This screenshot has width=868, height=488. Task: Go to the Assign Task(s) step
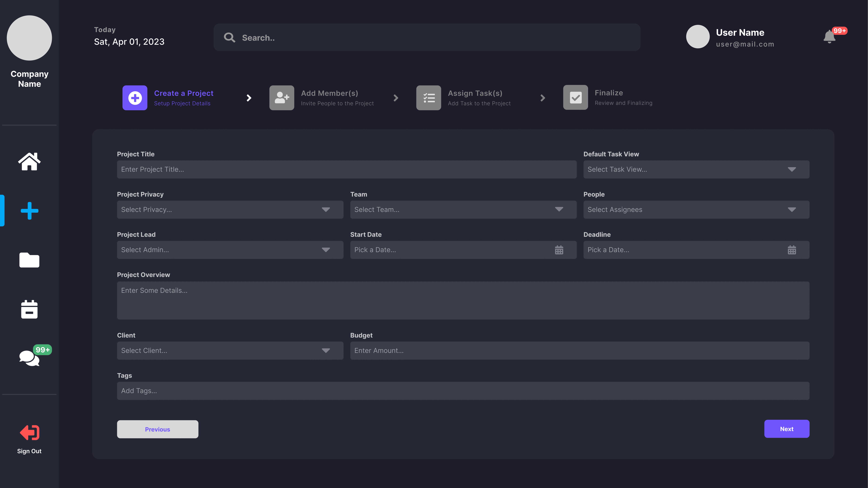point(429,98)
